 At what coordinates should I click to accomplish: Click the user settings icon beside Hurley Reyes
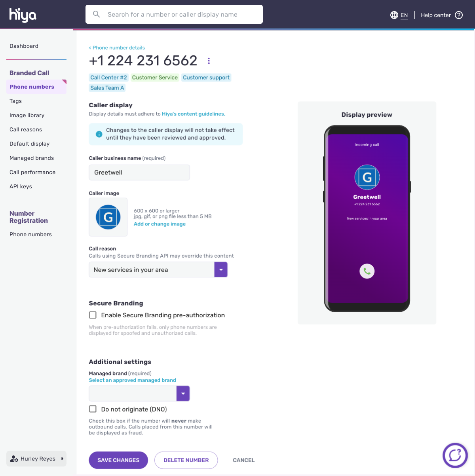tap(14, 459)
